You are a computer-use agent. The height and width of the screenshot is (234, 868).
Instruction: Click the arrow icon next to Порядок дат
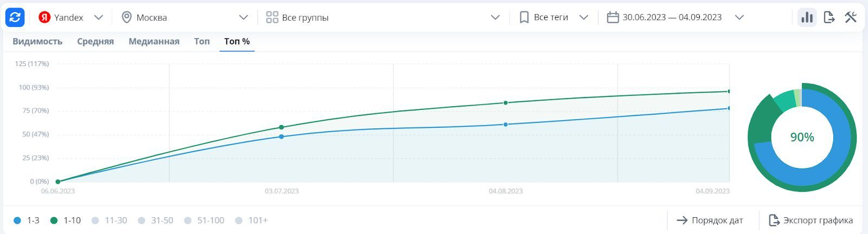[682, 220]
